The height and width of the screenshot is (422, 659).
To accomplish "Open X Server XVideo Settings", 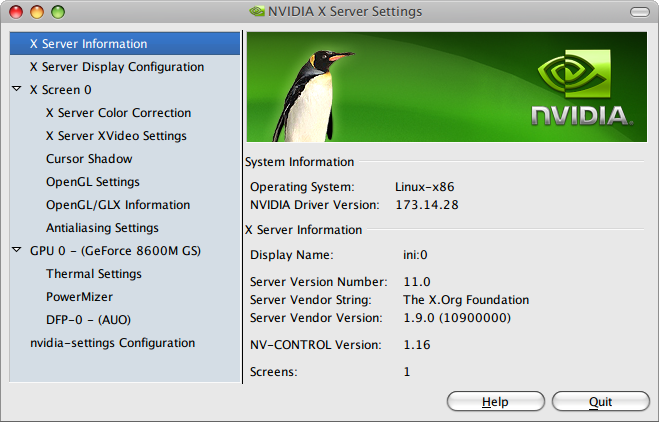I will tap(116, 136).
